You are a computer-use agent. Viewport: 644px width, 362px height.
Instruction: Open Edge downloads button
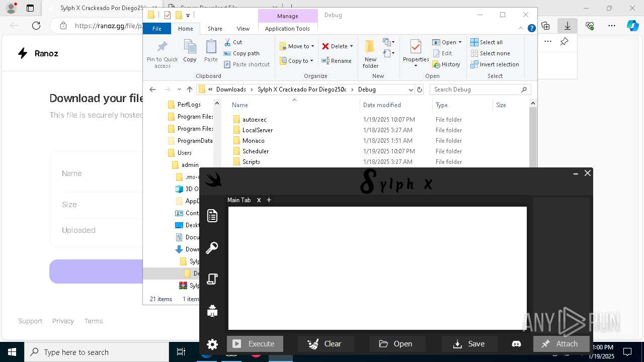pos(568,26)
